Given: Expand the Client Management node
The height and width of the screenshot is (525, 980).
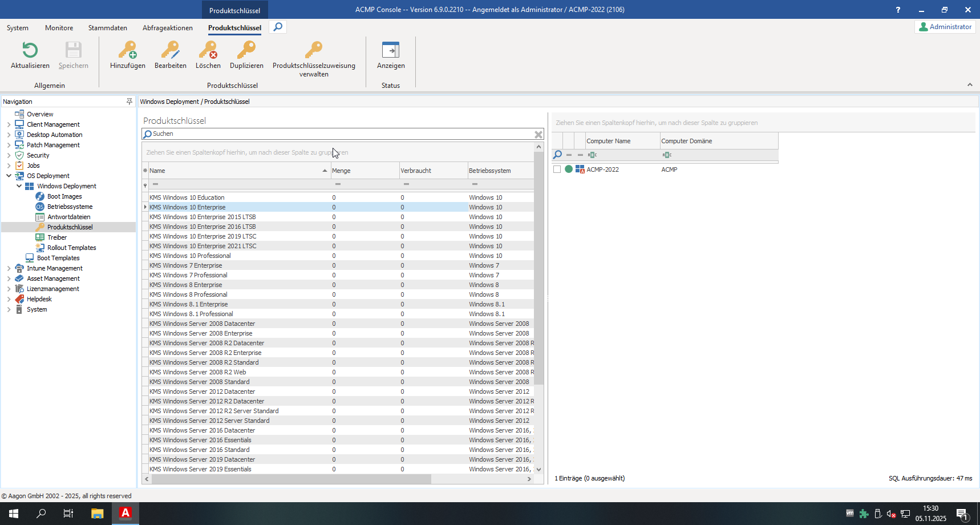Looking at the screenshot, I should (9, 124).
